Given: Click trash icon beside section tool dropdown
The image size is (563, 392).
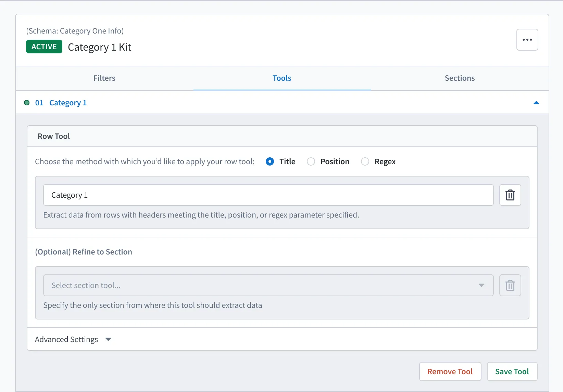Looking at the screenshot, I should tap(510, 285).
